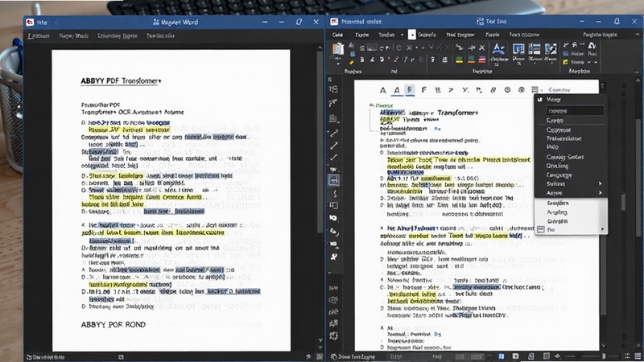The image size is (644, 362).
Task: Collapse the ribbon with the chevron at far right
Action: click(x=637, y=71)
